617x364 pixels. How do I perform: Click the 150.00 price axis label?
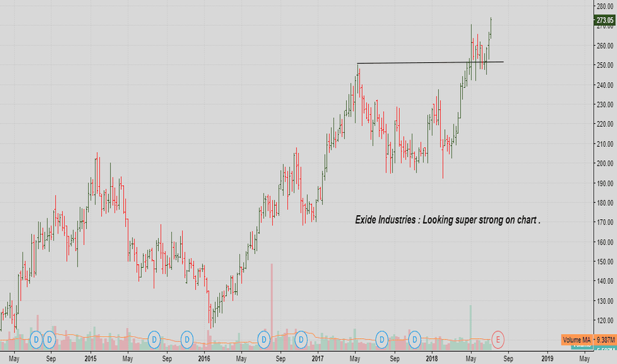point(605,261)
